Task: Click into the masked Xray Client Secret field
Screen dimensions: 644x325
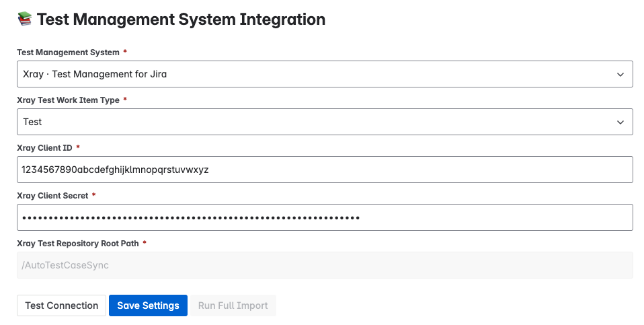Action: (325, 217)
